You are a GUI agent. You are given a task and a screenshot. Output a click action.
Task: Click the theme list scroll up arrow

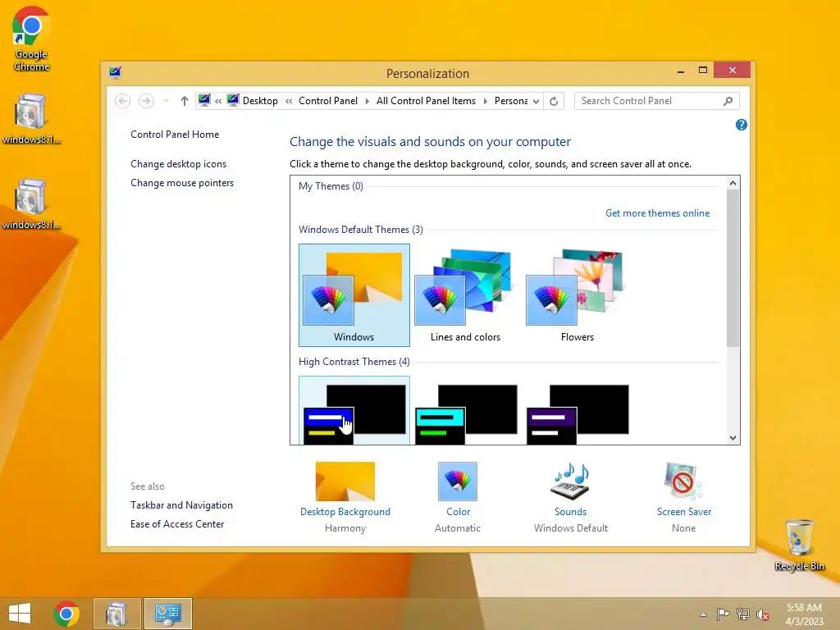733,183
